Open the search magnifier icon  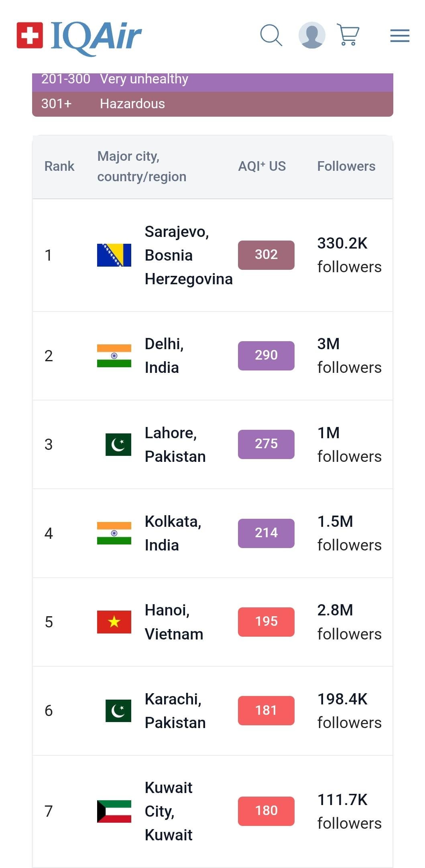pyautogui.click(x=271, y=35)
